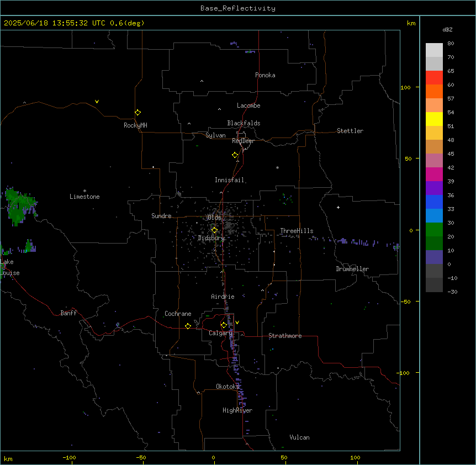Click the Ponoka city label
Screen dimensions: 476x465
point(265,75)
